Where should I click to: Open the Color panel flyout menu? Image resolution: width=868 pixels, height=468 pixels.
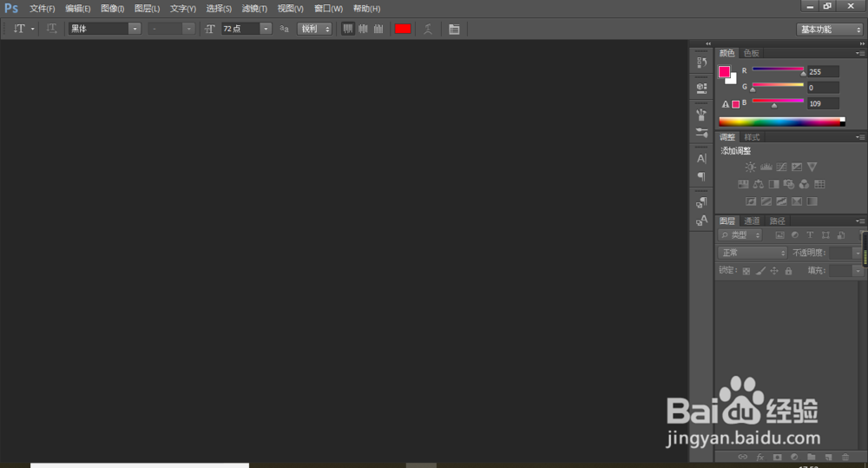pos(860,53)
